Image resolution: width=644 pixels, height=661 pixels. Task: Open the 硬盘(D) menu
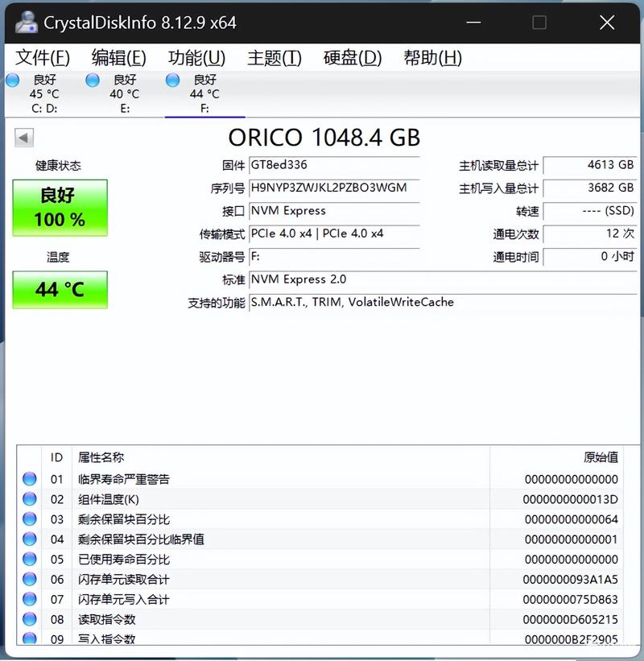click(353, 57)
